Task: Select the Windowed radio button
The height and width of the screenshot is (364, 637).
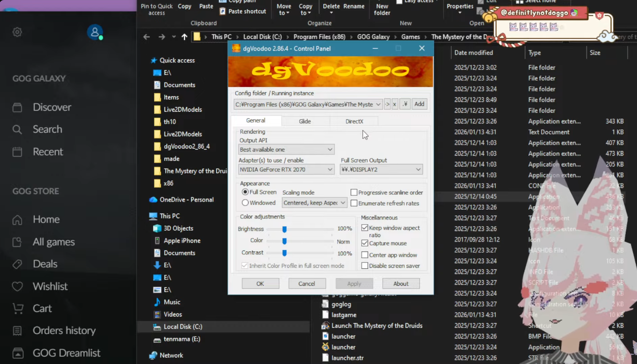Action: coord(245,203)
